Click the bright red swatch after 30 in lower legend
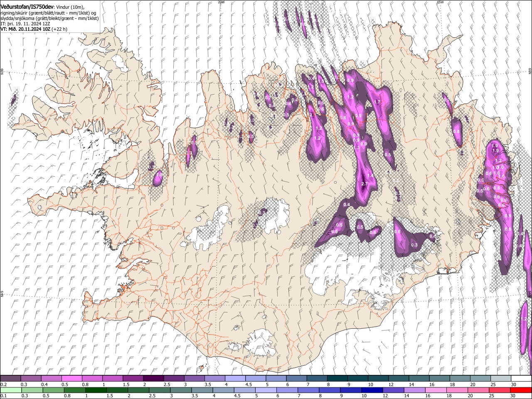This screenshot has height=399, width=532. coord(521,390)
